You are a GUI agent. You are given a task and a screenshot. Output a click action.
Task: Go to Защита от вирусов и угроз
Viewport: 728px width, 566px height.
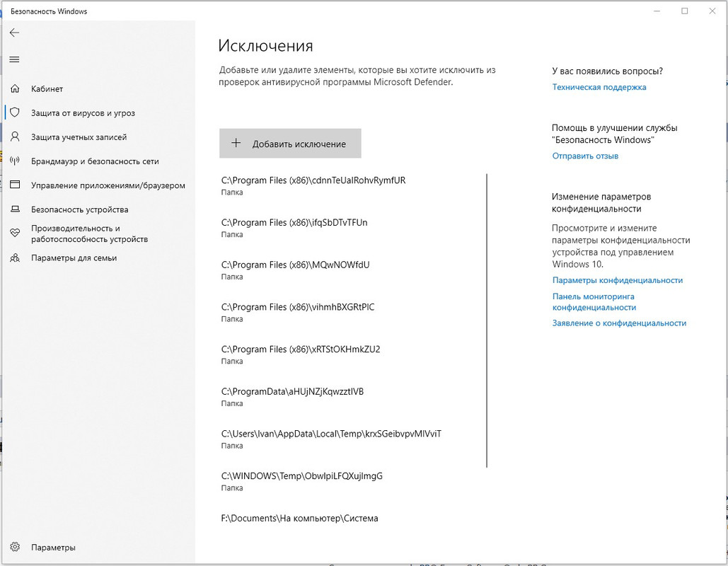pos(83,112)
